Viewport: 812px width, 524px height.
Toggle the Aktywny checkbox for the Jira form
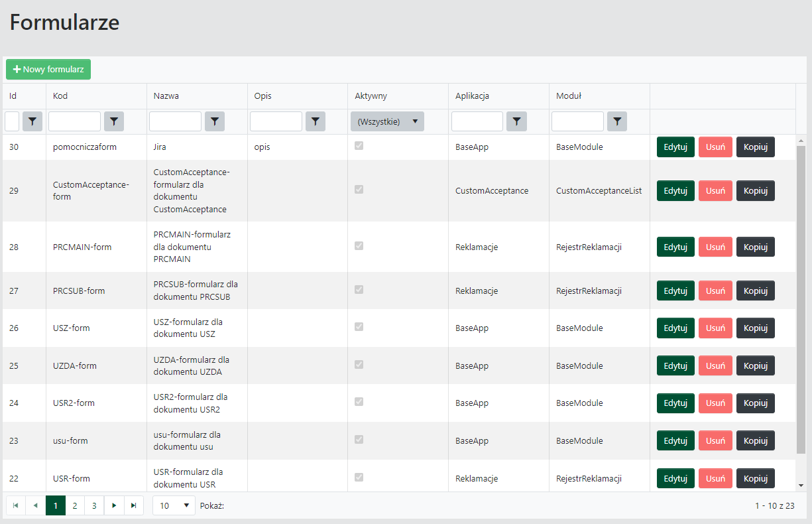click(x=359, y=145)
